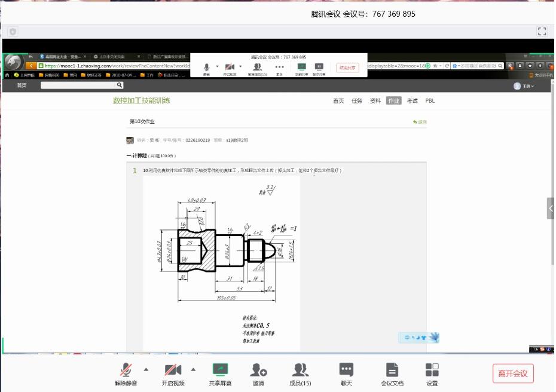Close the first browser tab
The width and height of the screenshot is (556, 392).
click(x=85, y=56)
